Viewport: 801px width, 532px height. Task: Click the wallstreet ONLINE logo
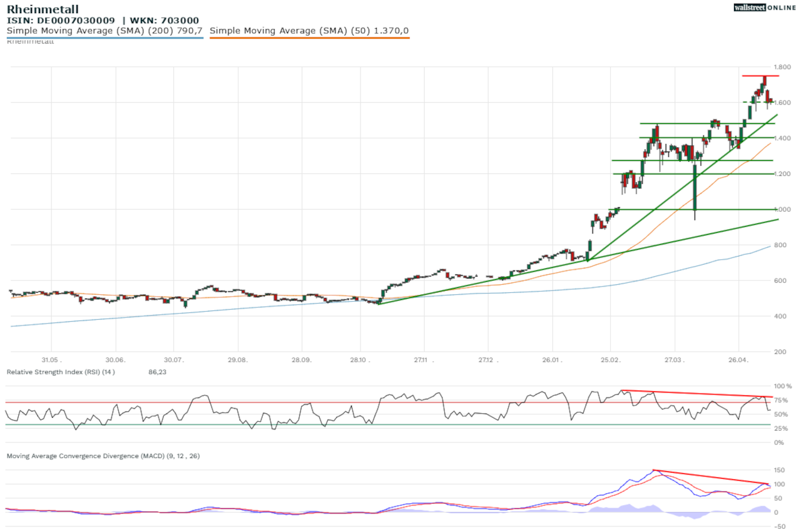765,7
